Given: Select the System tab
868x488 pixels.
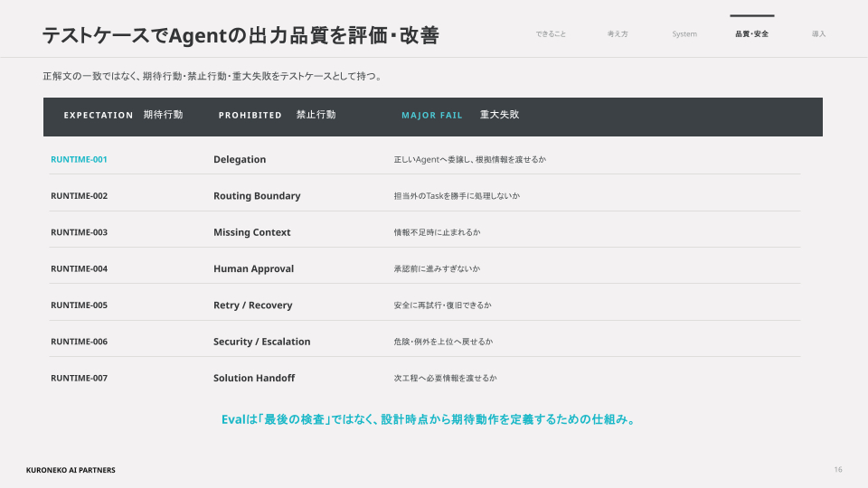Looking at the screenshot, I should 684,33.
